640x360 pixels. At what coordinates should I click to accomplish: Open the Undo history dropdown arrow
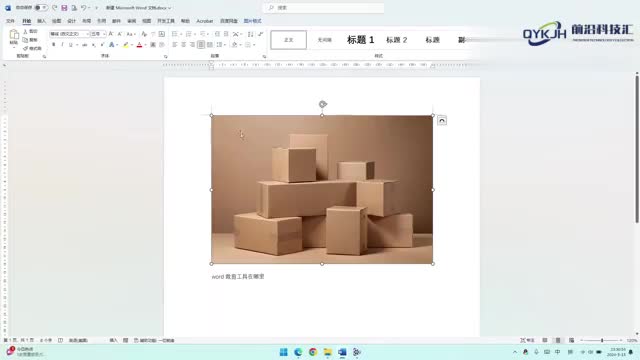pos(89,8)
